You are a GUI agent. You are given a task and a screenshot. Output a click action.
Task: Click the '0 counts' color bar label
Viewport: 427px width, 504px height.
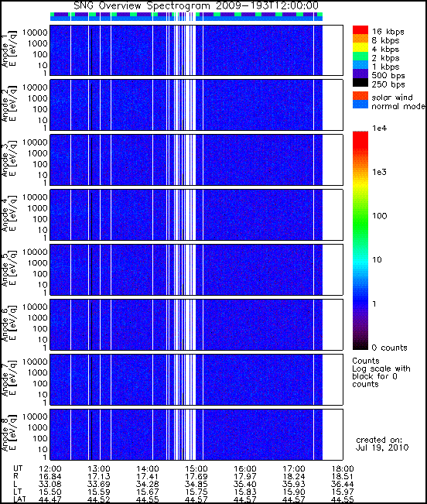[389, 348]
